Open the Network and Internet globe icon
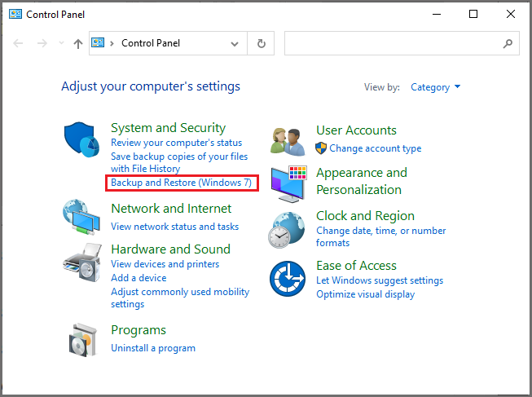This screenshot has width=532, height=397. 81,218
